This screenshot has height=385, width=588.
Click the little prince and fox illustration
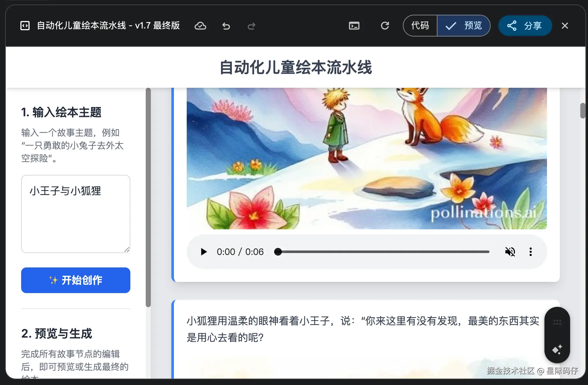[x=367, y=159]
